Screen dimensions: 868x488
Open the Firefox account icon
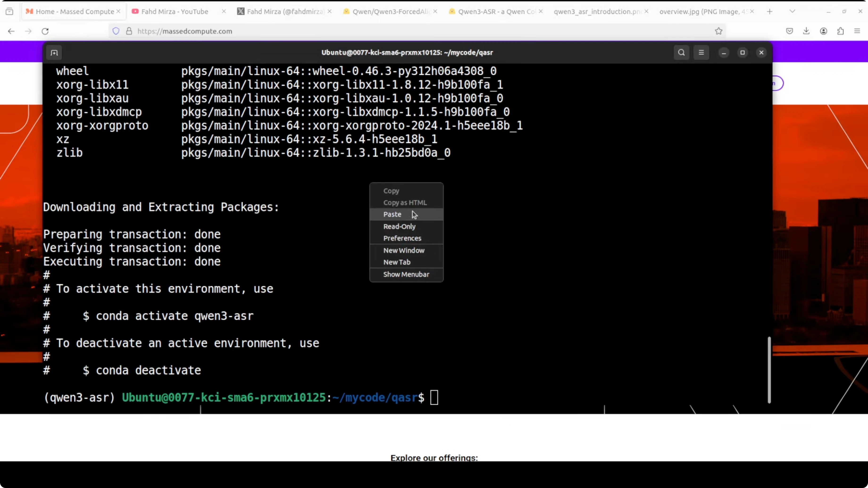[x=823, y=31]
